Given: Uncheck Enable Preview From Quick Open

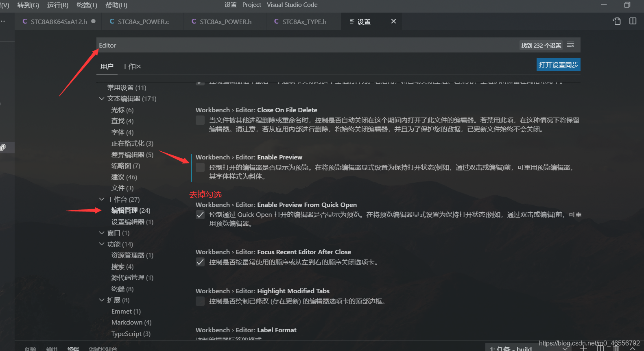Looking at the screenshot, I should [x=200, y=215].
